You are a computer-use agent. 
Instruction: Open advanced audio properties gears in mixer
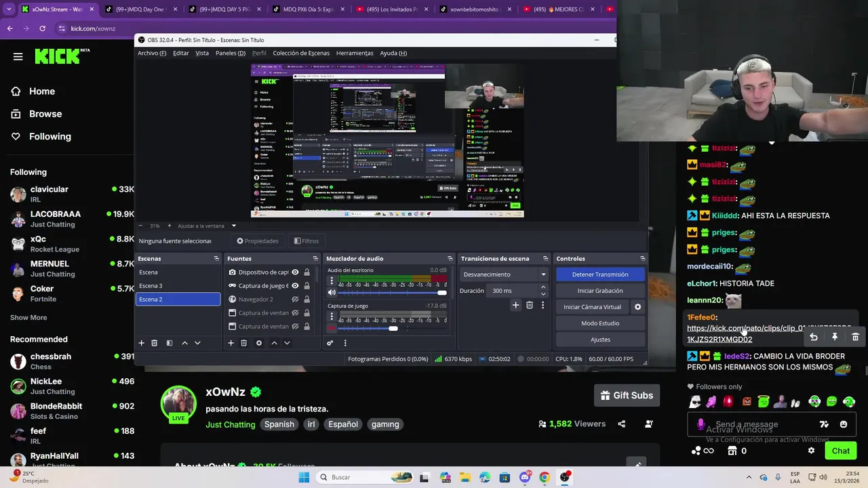pyautogui.click(x=330, y=343)
